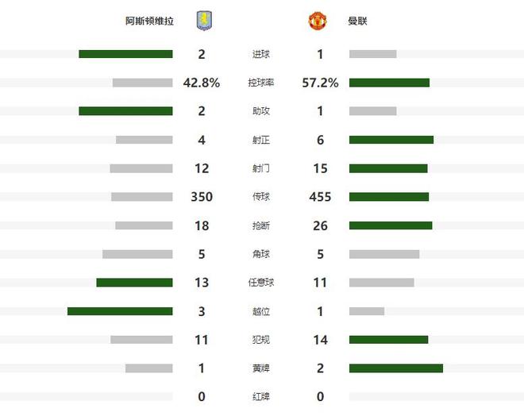Click Aston Villa's green 越位 bar
Screen dimensions: 524x420
pyautogui.click(x=120, y=311)
